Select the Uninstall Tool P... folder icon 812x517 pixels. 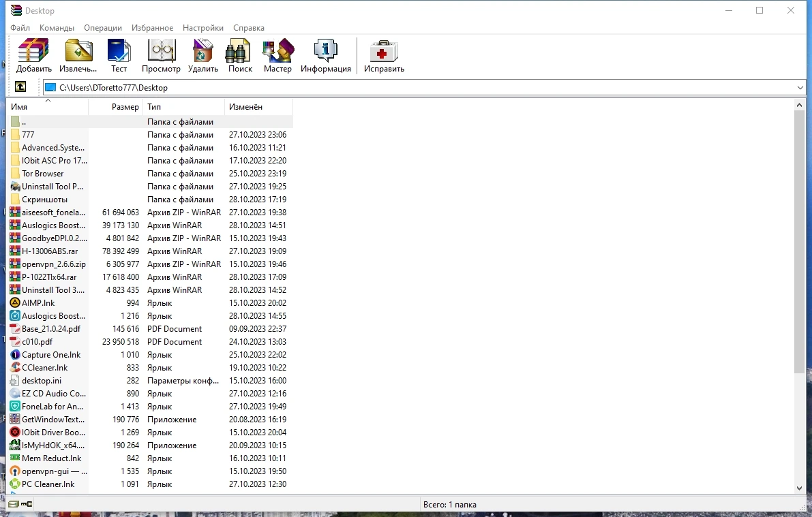point(15,187)
